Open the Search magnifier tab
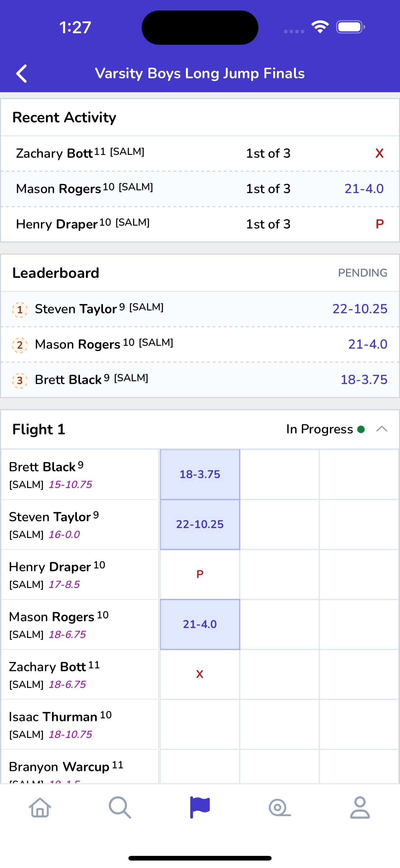The height and width of the screenshot is (868, 400). pos(120,808)
